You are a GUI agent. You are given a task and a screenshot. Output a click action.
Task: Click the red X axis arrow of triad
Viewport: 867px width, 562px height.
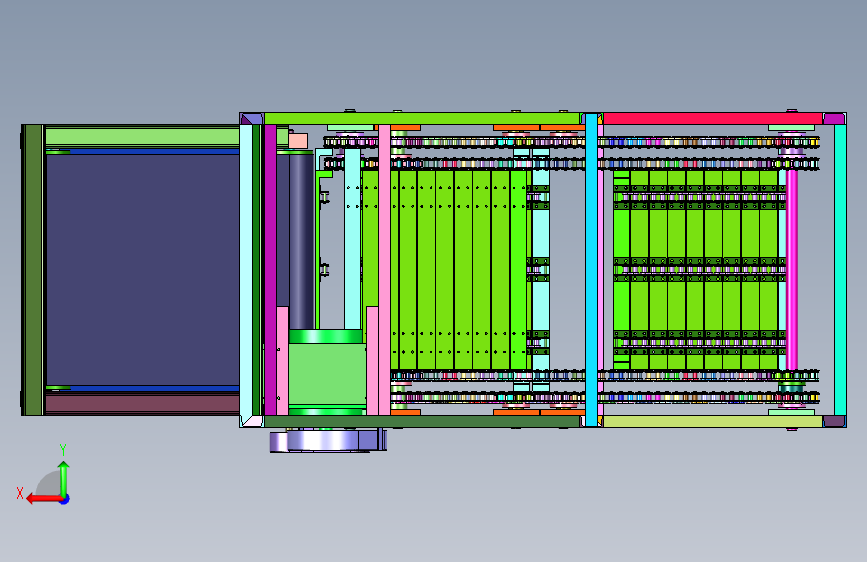(44, 498)
